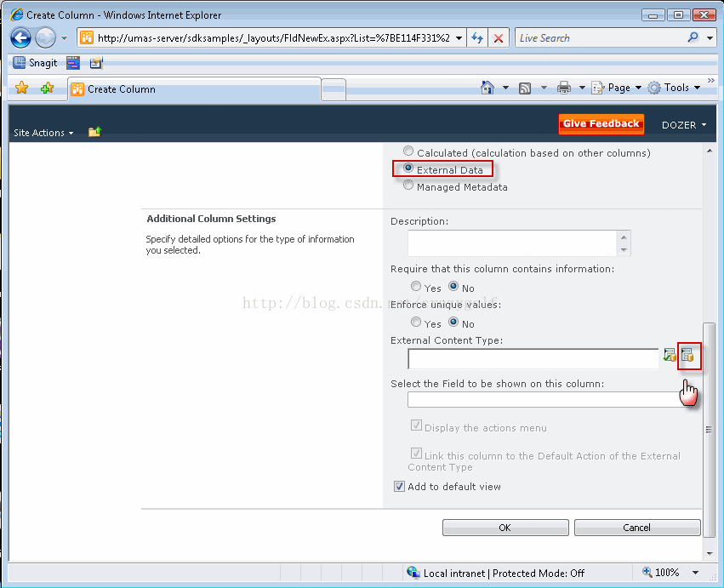Choose Yes for require information

point(416,287)
